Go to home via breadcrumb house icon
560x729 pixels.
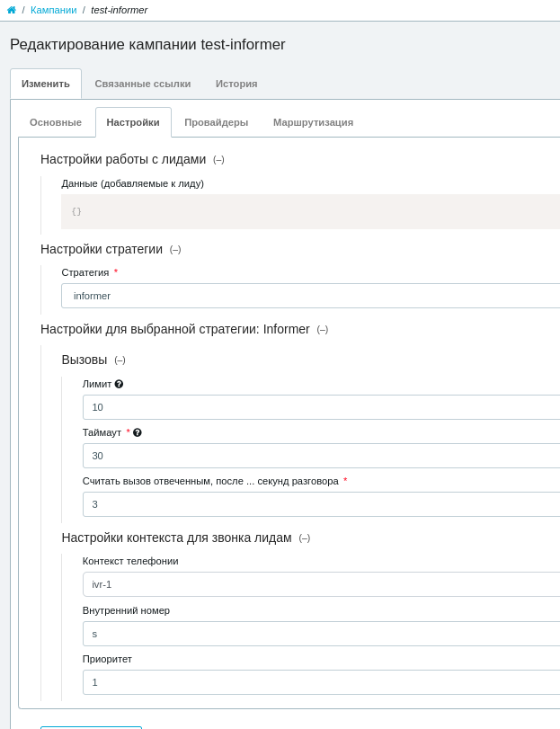coord(12,10)
